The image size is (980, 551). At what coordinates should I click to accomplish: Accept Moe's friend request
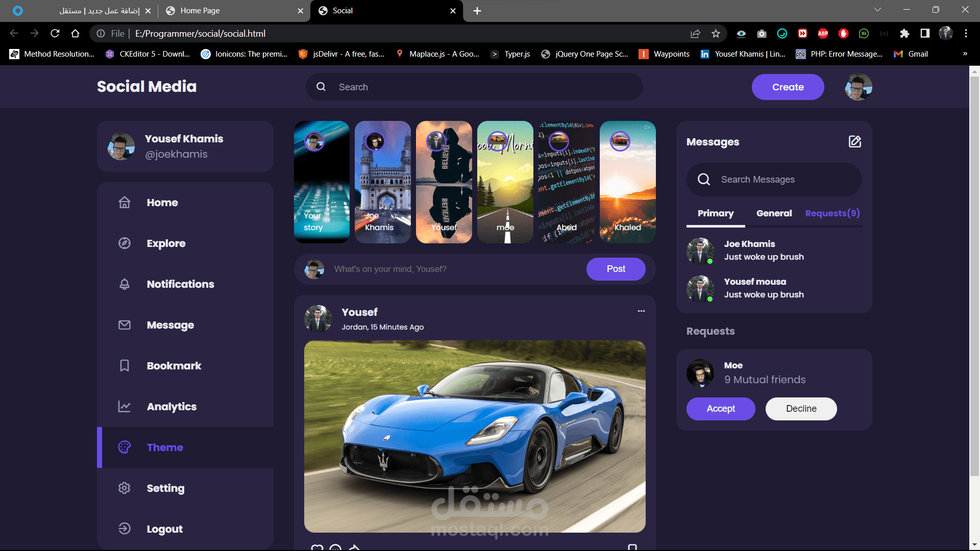pyautogui.click(x=720, y=409)
